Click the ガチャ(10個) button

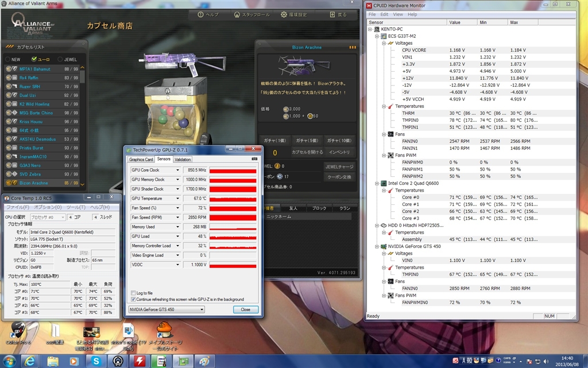click(x=339, y=141)
